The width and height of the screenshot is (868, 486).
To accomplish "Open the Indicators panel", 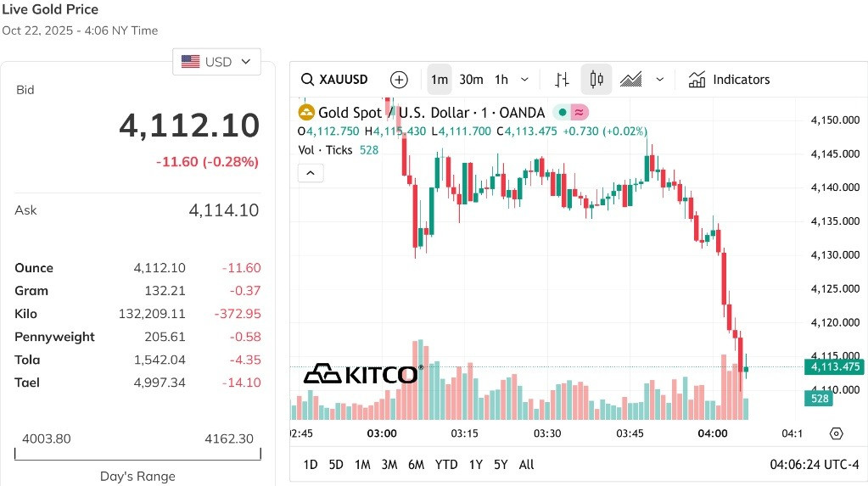I will [x=729, y=80].
